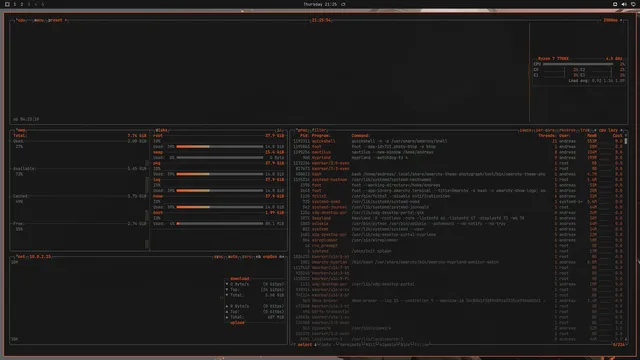This screenshot has width=640, height=360.
Task: Click the download stats label
Action: click(x=240, y=278)
